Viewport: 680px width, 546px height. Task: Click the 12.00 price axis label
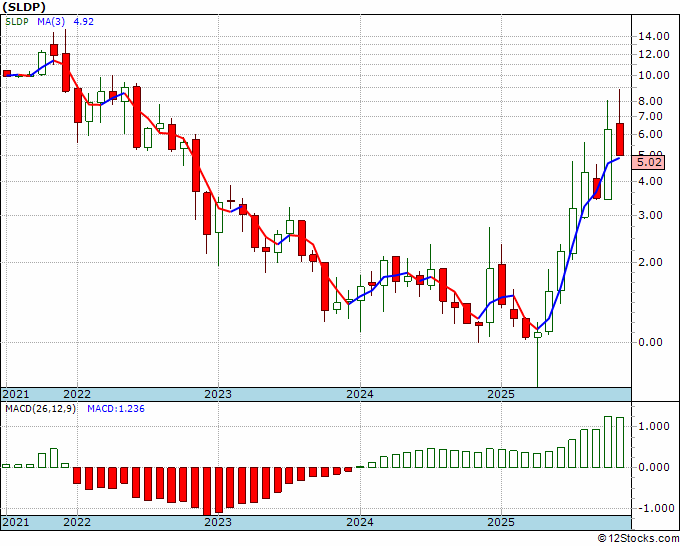click(x=654, y=54)
